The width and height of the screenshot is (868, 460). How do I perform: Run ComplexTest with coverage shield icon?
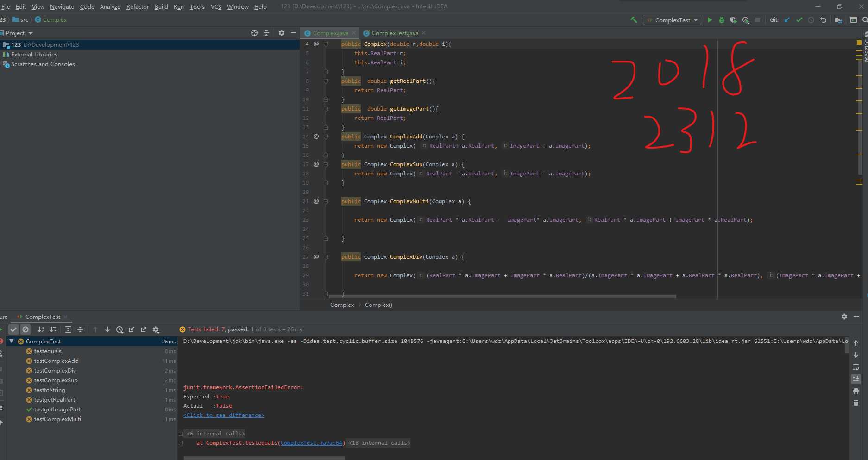(734, 20)
